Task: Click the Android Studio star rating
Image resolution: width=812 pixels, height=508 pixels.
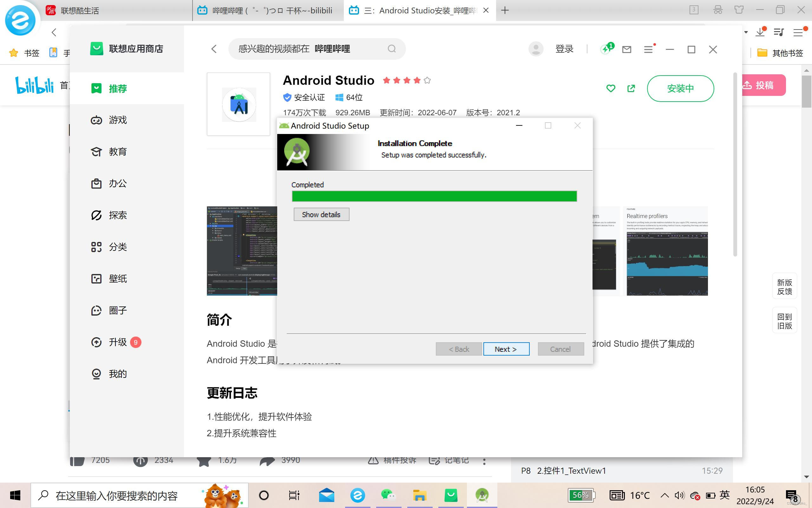Action: coord(407,80)
